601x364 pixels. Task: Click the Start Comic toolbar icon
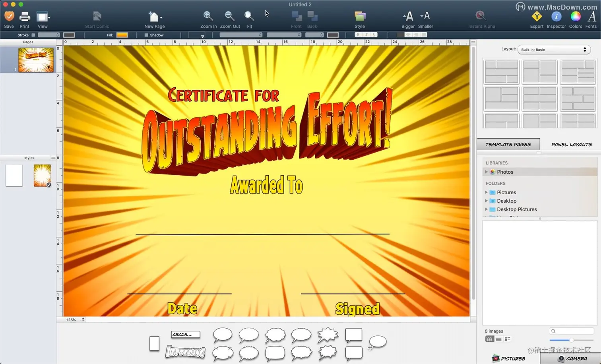point(97,16)
